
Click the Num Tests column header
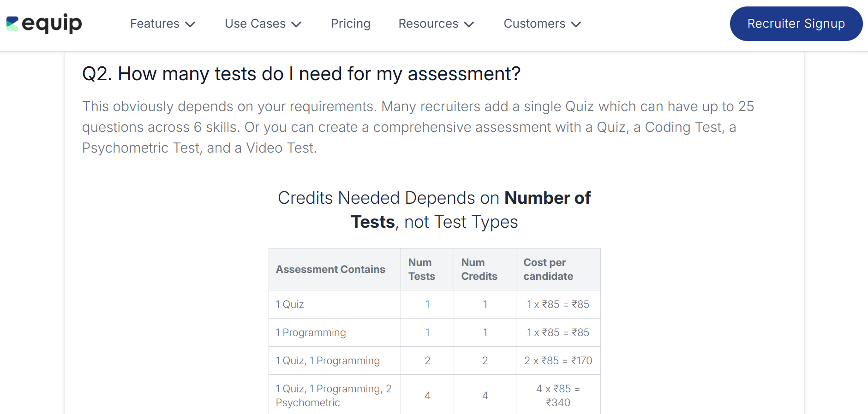(x=427, y=269)
